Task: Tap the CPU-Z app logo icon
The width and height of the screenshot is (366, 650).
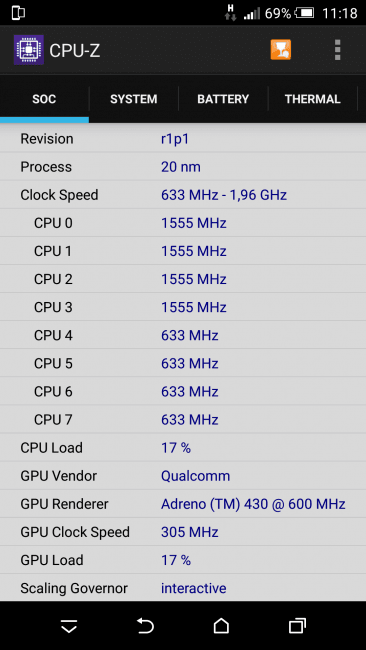Action: click(x=29, y=50)
